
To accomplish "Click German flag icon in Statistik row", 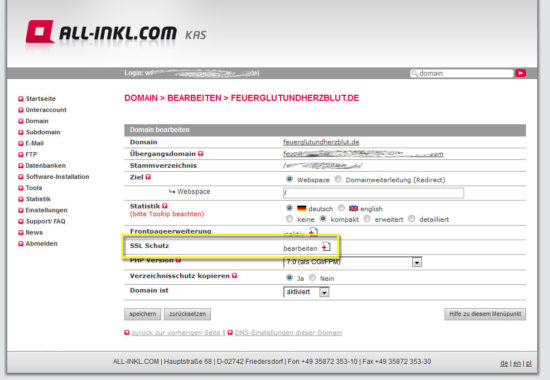I will tap(302, 208).
